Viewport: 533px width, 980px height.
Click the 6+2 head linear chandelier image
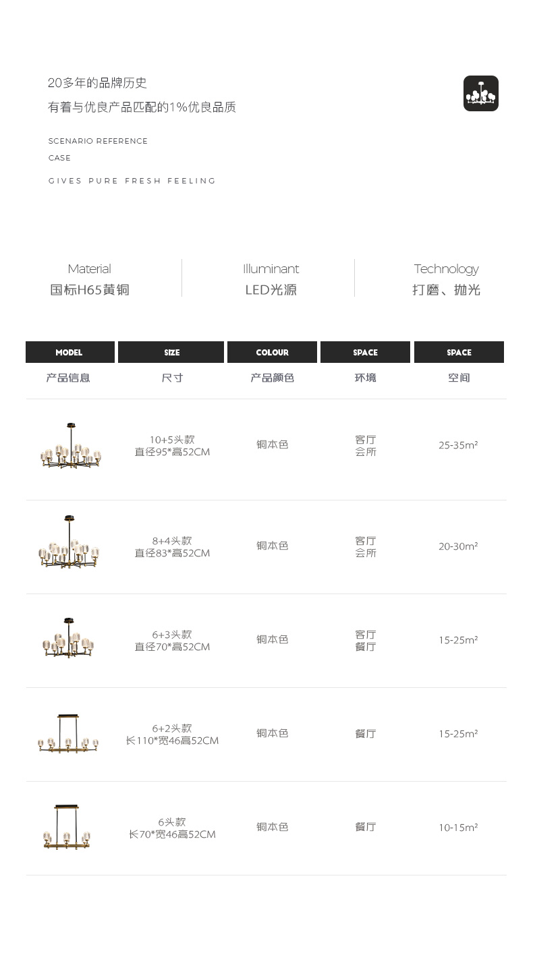(x=68, y=734)
